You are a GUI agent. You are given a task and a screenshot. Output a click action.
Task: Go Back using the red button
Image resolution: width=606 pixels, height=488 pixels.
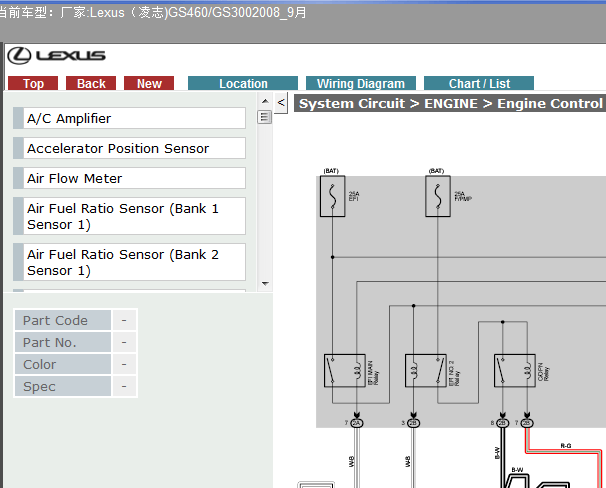point(91,83)
